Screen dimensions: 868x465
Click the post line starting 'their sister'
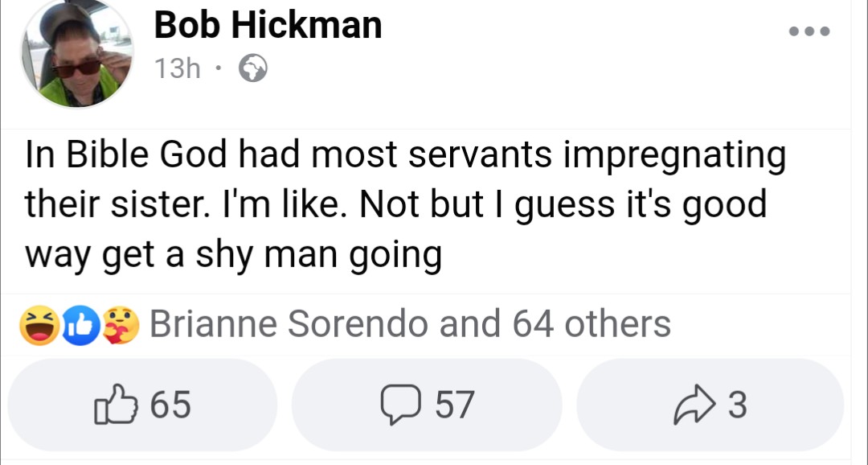pos(395,206)
